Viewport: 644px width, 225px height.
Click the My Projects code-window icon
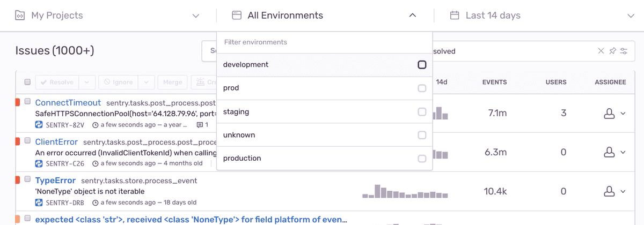19,16
